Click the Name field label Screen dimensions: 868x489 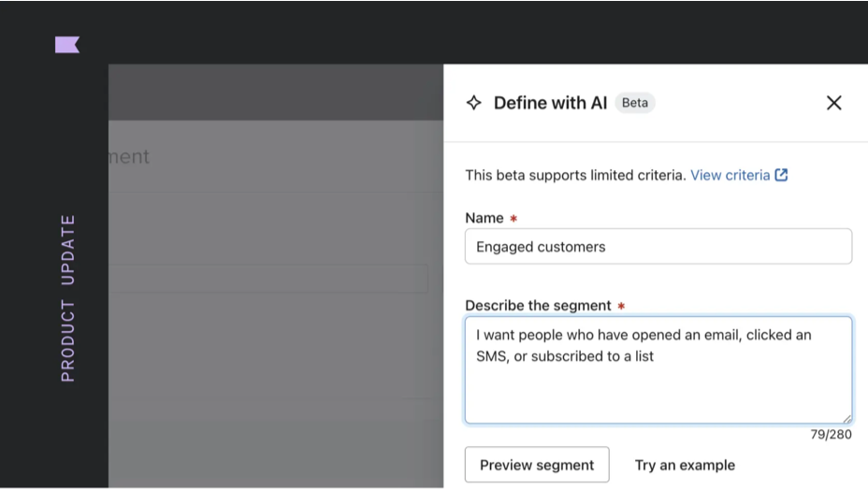485,218
